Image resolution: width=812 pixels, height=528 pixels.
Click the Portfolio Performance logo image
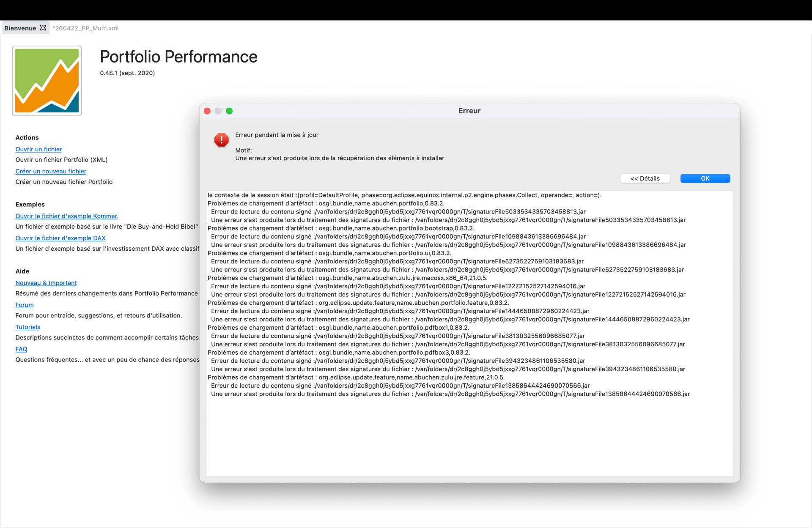(47, 81)
